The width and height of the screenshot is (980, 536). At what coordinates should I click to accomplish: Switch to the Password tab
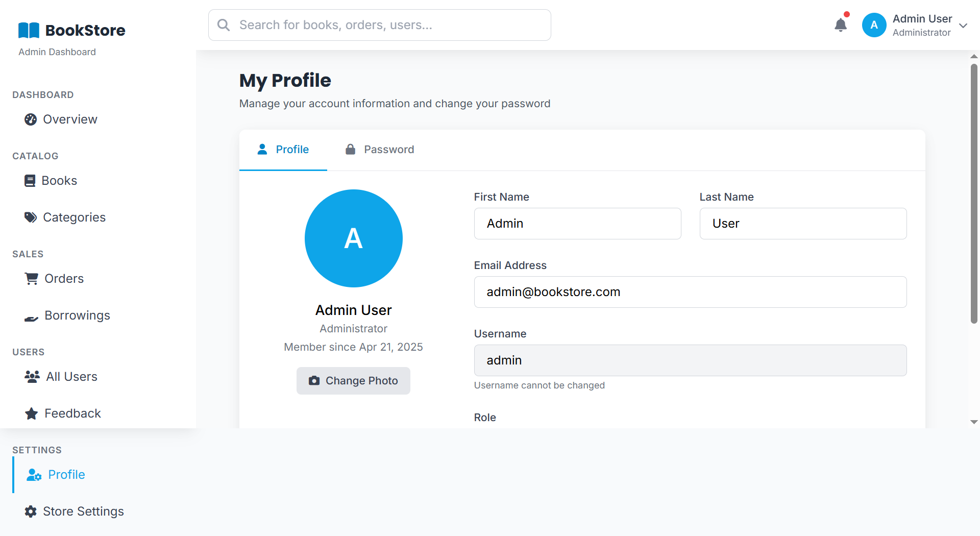tap(380, 150)
